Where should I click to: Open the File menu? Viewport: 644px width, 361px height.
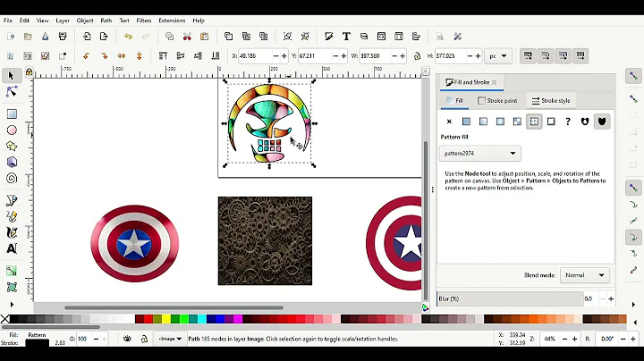pos(8,21)
